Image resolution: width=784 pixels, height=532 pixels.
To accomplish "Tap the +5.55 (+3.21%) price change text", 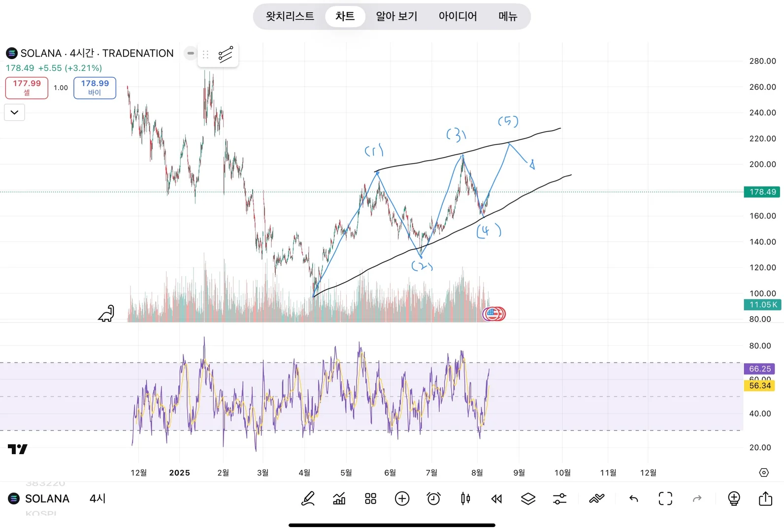I will [x=70, y=68].
